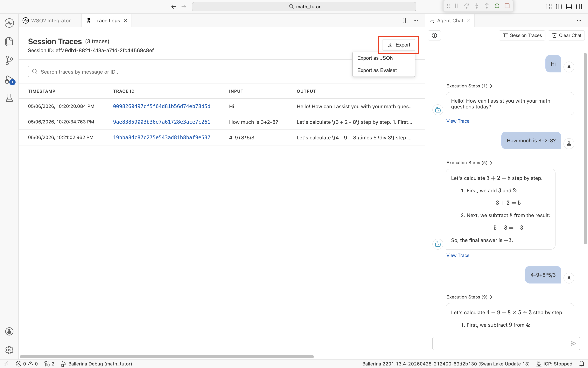Click the 'How much is 3+2-8?' chat bubble
Image resolution: width=588 pixels, height=368 pixels.
coord(531,140)
